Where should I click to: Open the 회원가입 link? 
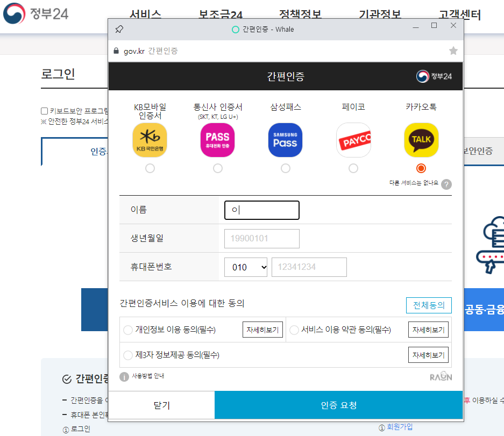[x=400, y=427]
